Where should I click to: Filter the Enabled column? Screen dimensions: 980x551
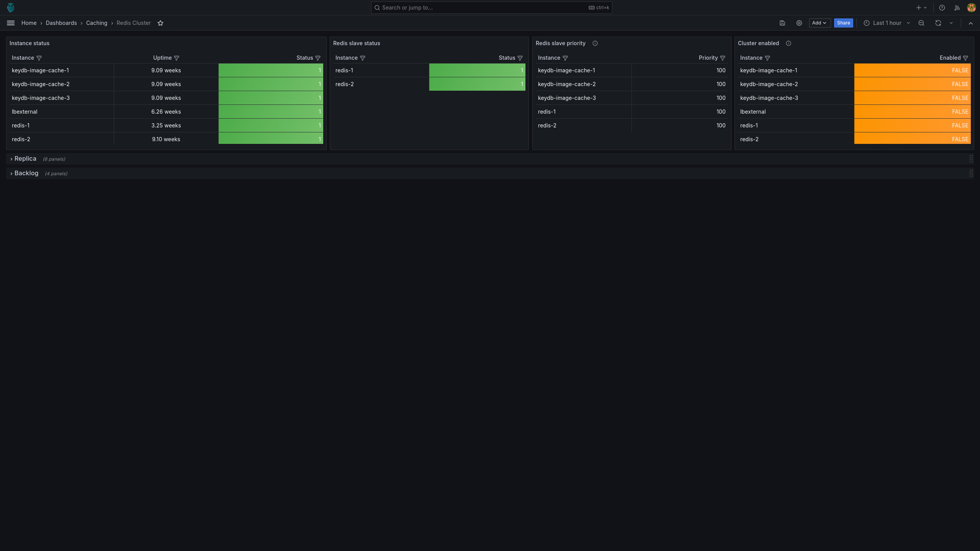965,58
